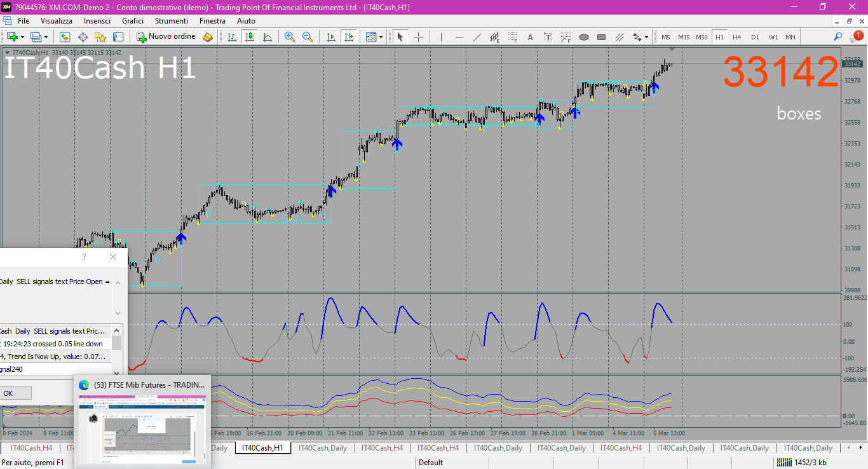868x469 pixels.
Task: Expand the arrows objects dropdown
Action: [646, 37]
